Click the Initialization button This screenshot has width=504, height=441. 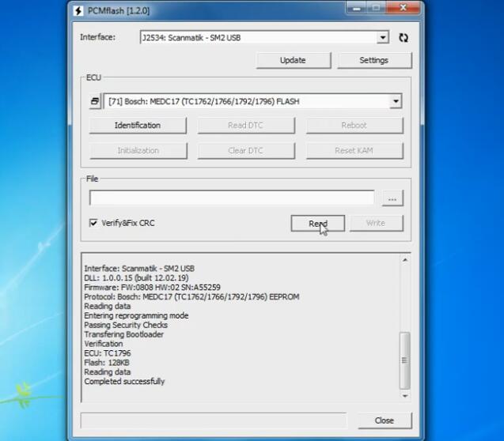pos(138,150)
